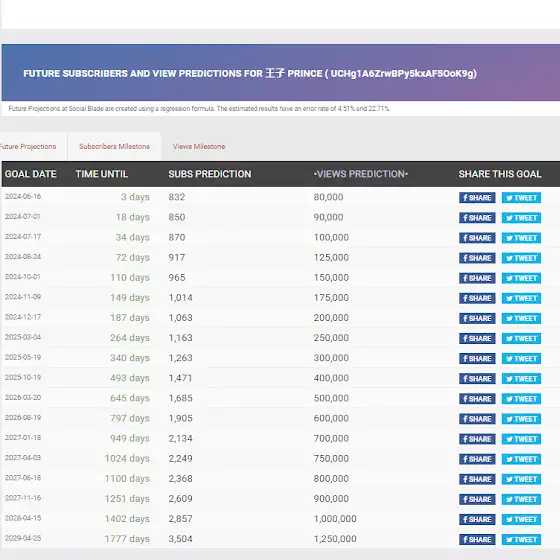
Task: Tweet the 750,000 views goal
Action: point(521,459)
